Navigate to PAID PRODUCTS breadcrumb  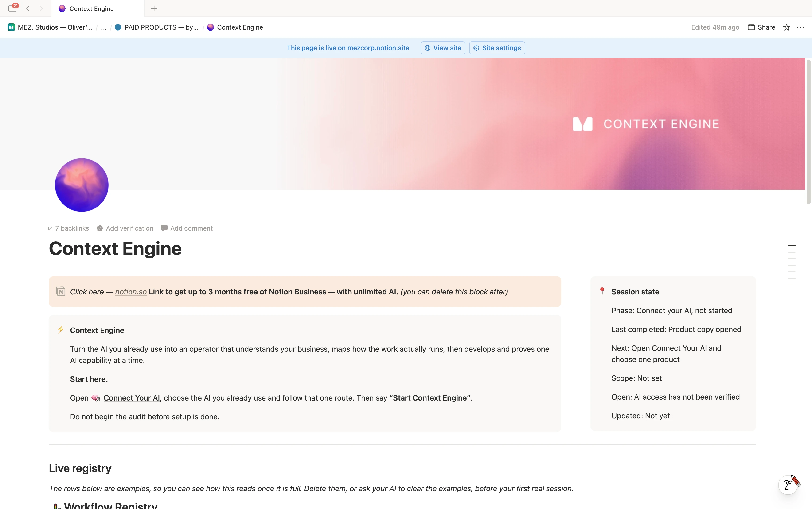(156, 27)
